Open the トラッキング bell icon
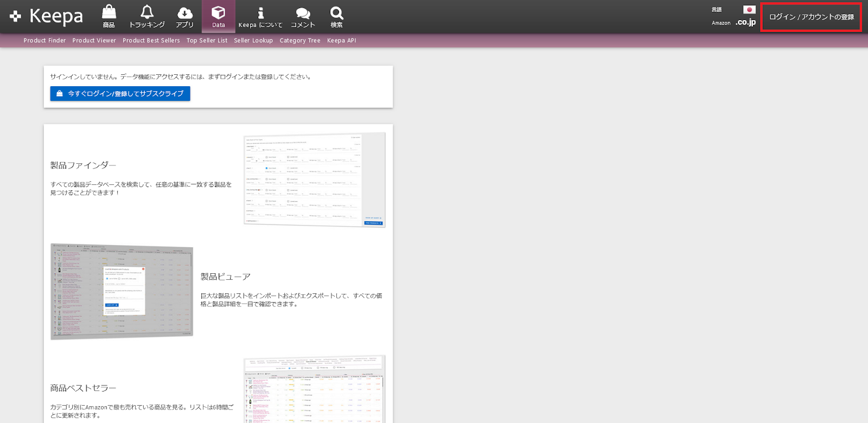This screenshot has width=868, height=423. [x=147, y=16]
